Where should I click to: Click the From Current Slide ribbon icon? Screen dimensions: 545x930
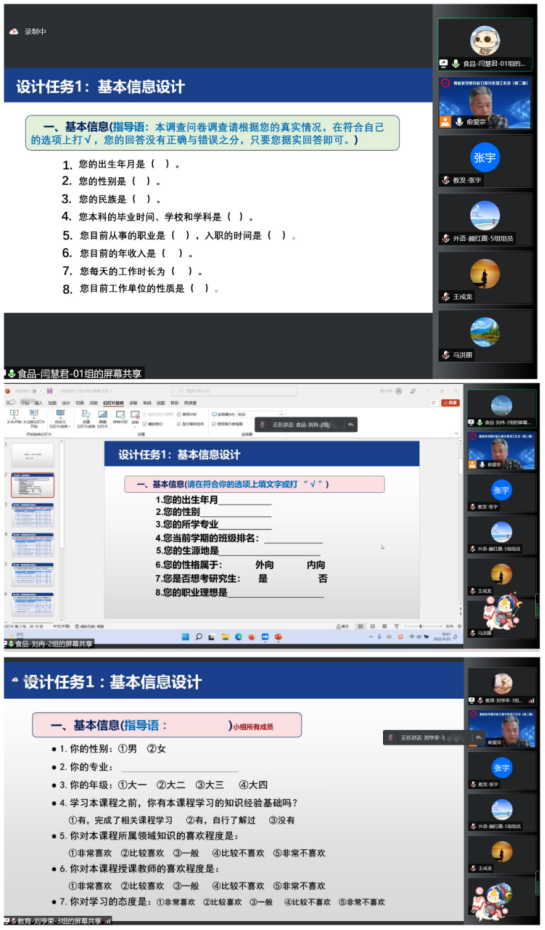(34, 417)
